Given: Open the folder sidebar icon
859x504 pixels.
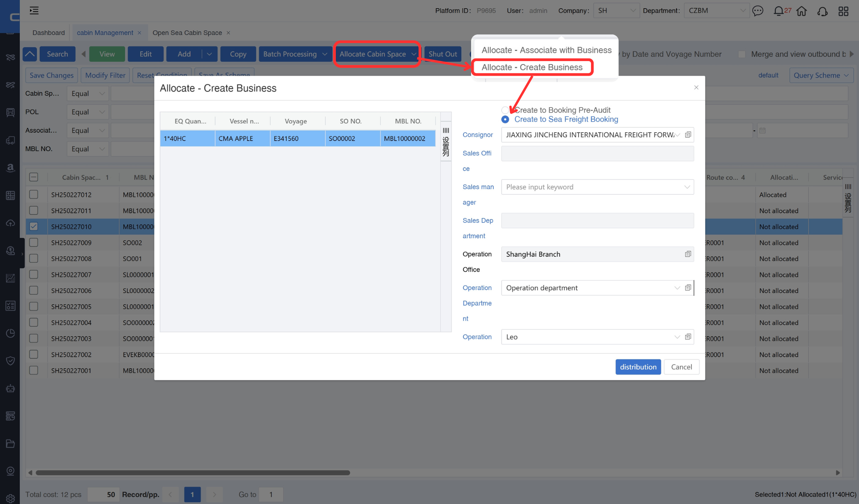Looking at the screenshot, I should coord(10,444).
